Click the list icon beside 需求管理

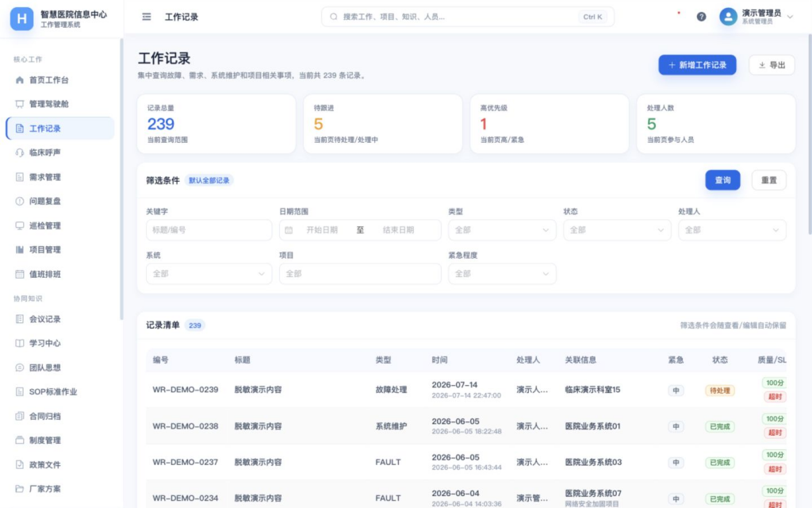pyautogui.click(x=20, y=177)
